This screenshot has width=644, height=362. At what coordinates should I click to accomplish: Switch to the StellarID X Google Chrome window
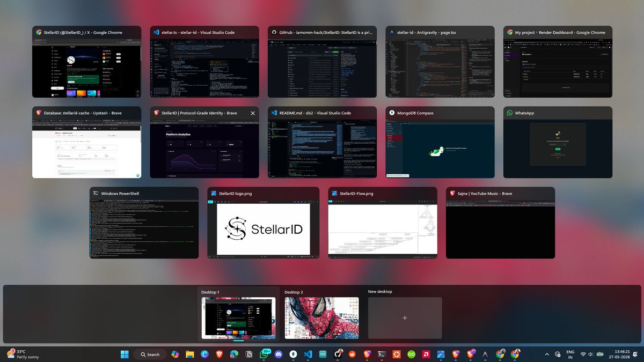click(87, 62)
